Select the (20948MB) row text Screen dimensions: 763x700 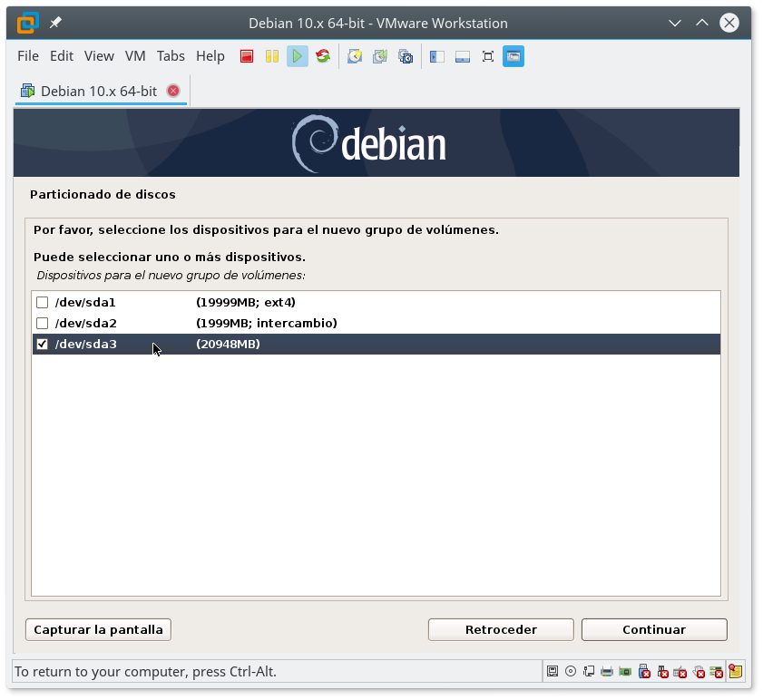click(x=229, y=345)
